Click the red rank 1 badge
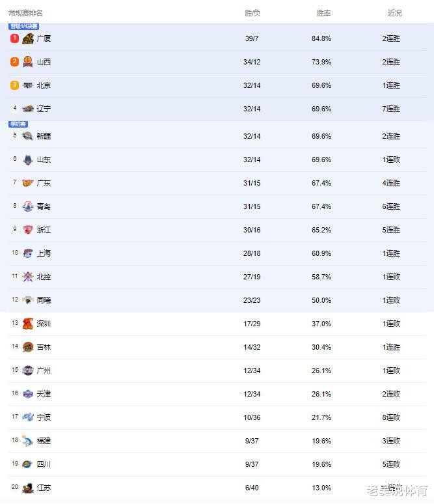 coord(14,38)
